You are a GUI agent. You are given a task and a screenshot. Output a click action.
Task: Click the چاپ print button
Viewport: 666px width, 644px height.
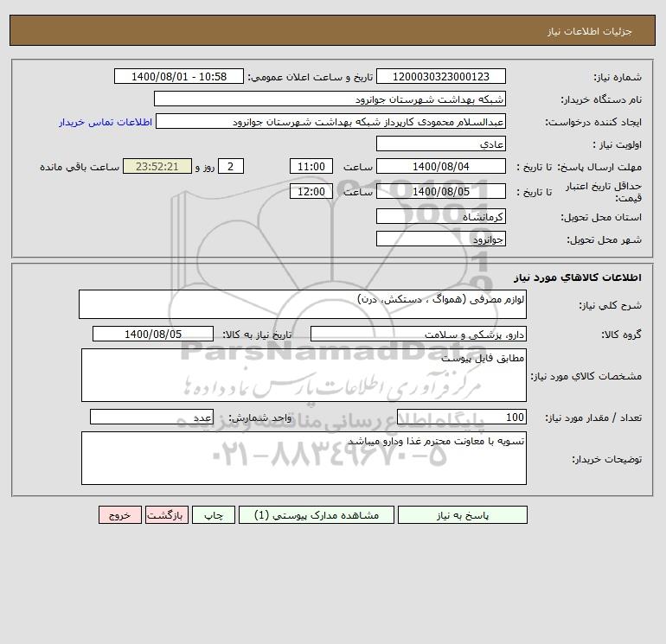point(214,515)
